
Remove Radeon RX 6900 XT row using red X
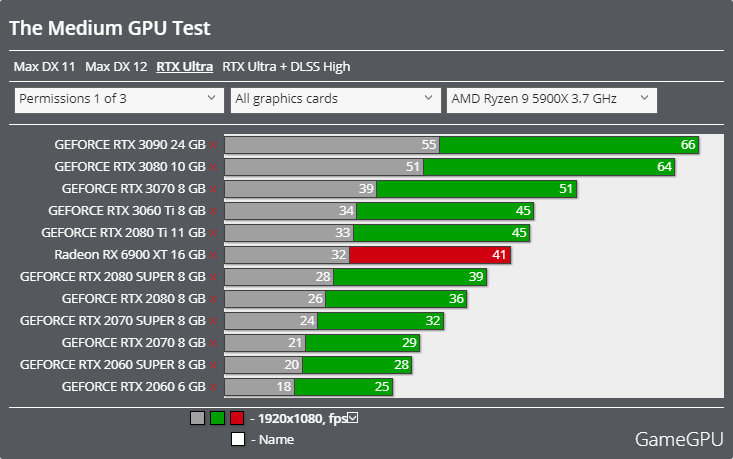pos(213,255)
